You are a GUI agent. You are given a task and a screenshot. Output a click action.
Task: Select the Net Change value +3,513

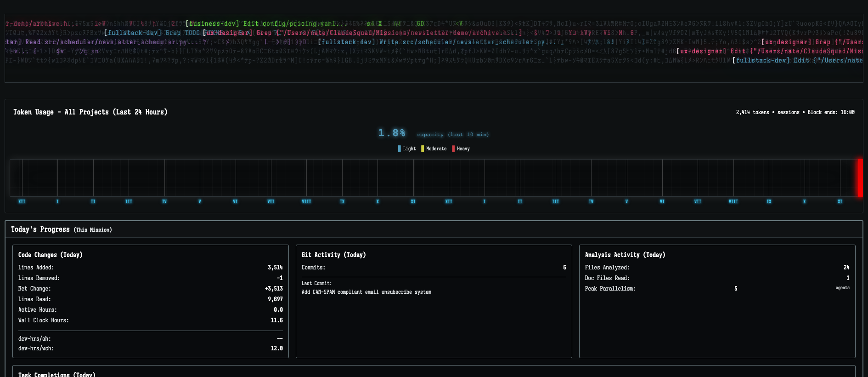274,289
